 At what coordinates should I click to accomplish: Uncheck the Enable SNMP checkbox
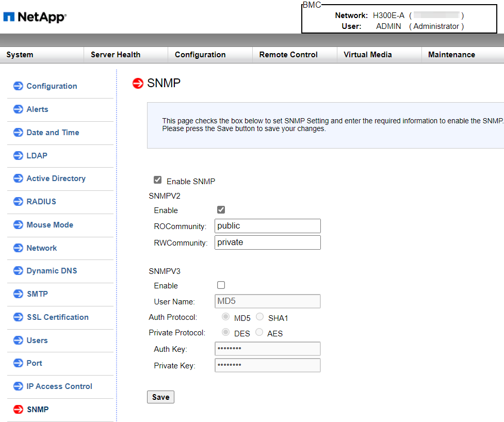(157, 180)
